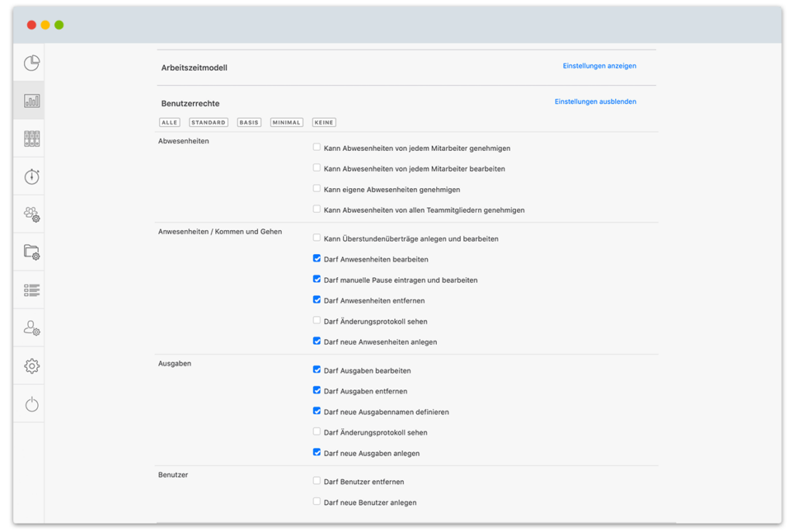Image resolution: width=798 pixels, height=532 pixels.
Task: Open user settings person-with-gear icon
Action: [31, 328]
